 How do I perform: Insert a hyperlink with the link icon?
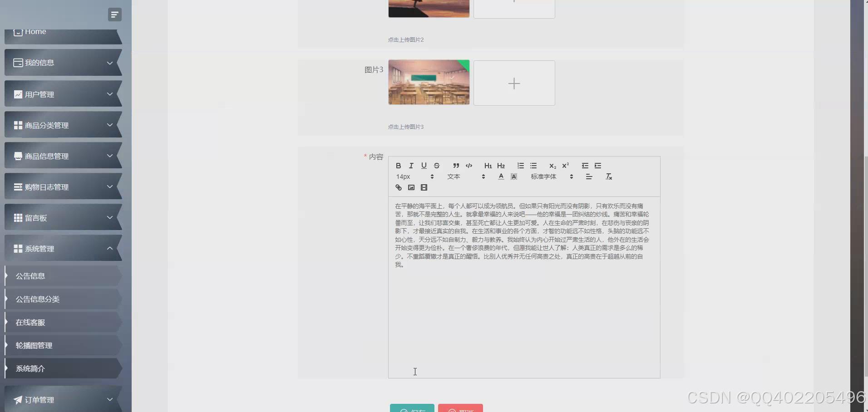click(x=398, y=187)
